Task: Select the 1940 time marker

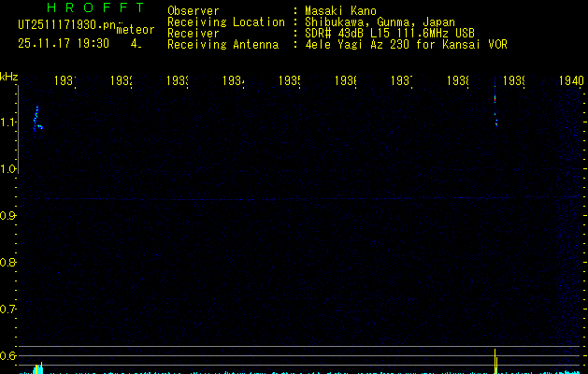Action: pos(571,81)
